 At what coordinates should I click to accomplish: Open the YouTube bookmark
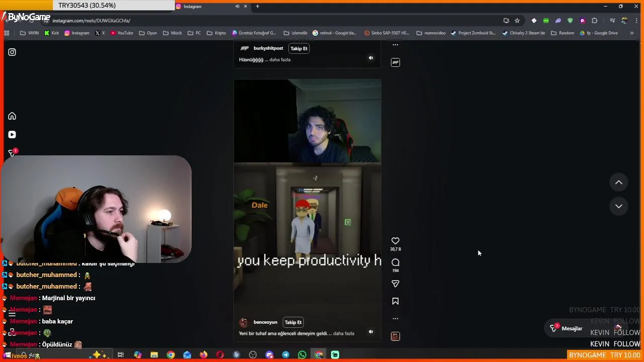click(x=122, y=33)
